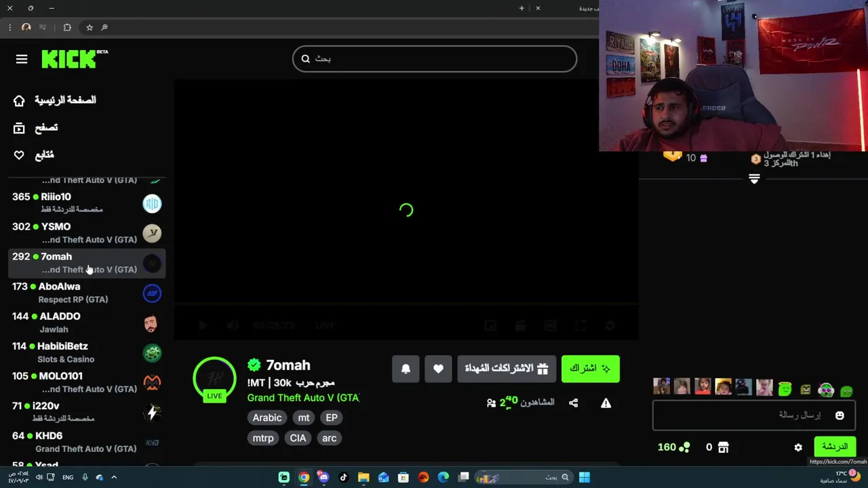Open i220v channel in sidebar

coord(87,412)
